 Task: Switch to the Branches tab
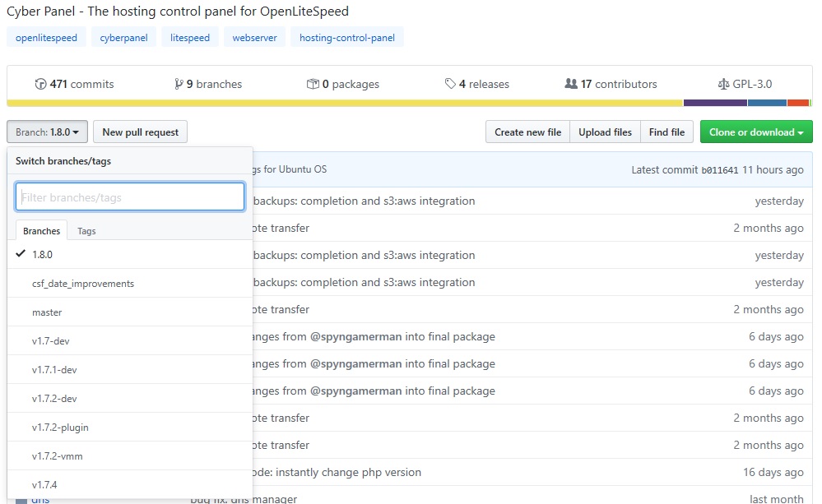pos(40,231)
